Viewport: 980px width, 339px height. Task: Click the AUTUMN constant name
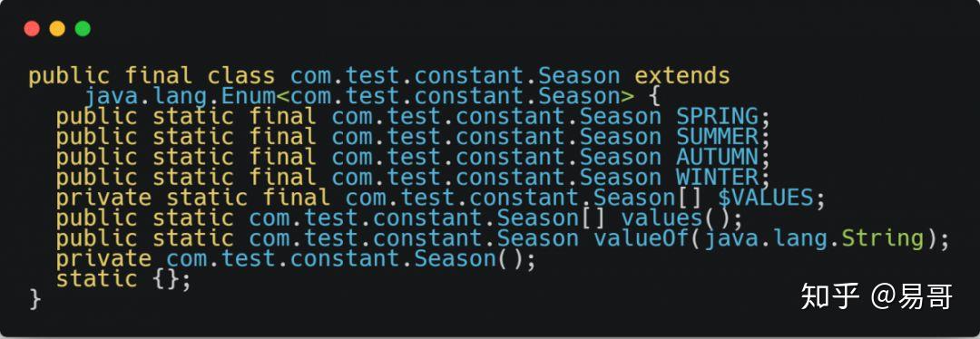717,158
